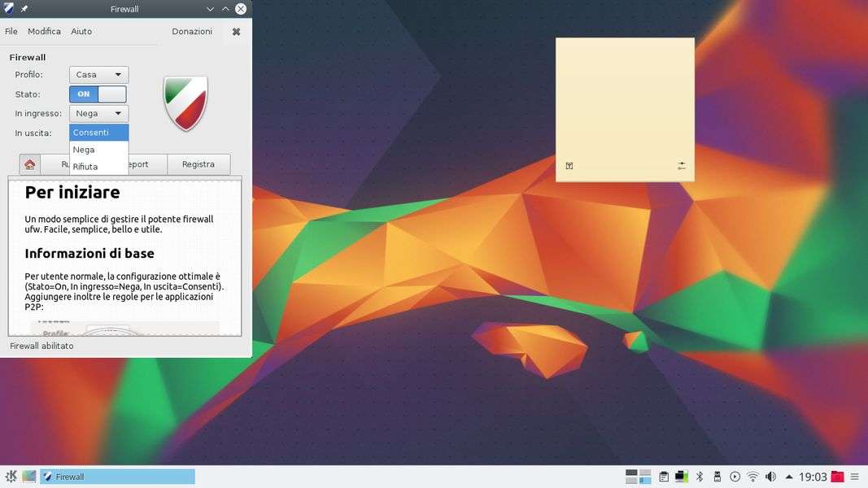Open the media player tray icon

point(735,477)
